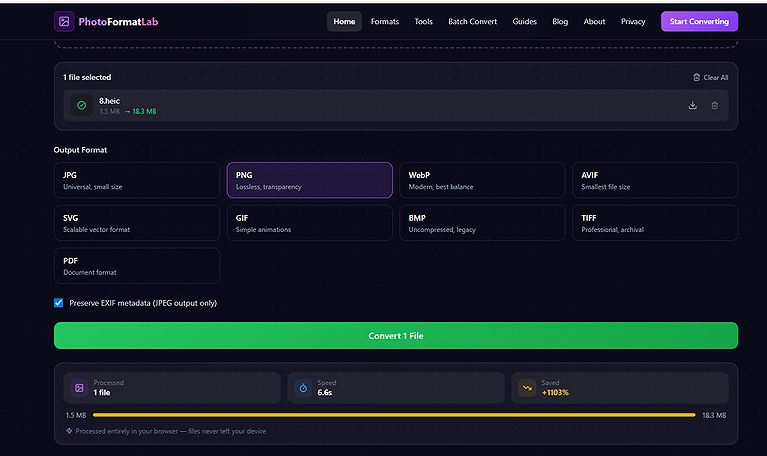
Task: Open the Privacy page
Action: pyautogui.click(x=633, y=22)
